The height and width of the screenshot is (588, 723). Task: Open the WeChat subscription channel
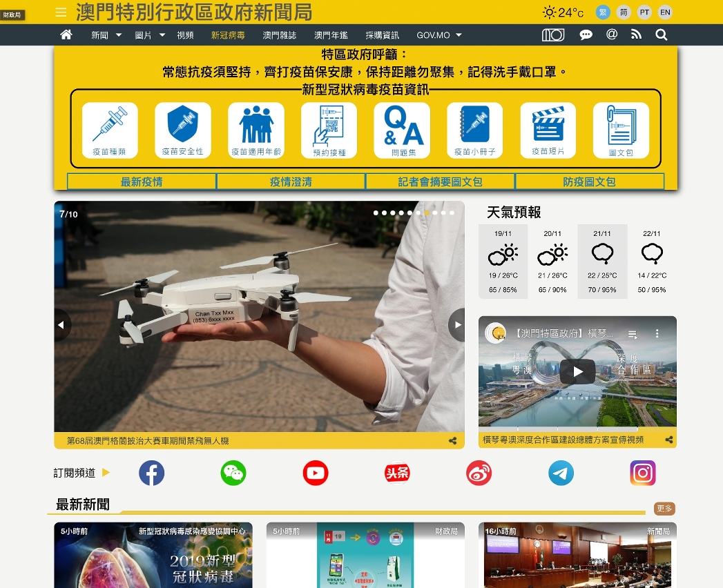233,473
